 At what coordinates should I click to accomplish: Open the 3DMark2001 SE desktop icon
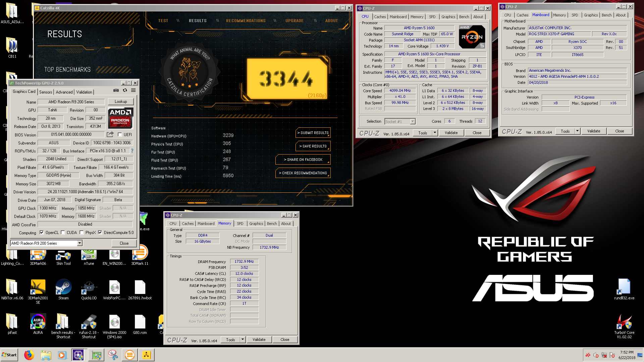38,292
